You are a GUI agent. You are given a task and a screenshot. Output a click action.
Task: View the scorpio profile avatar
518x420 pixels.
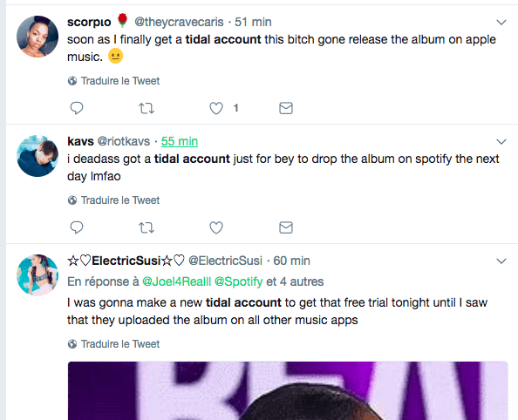click(37, 37)
